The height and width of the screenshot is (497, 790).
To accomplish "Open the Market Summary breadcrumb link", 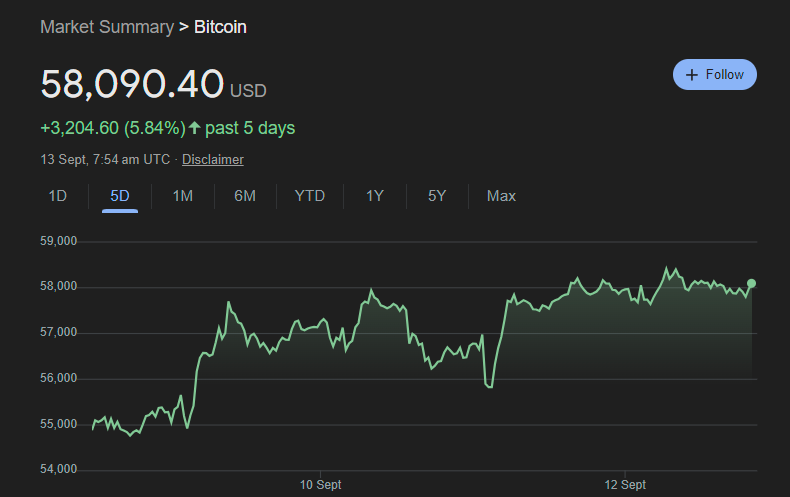I will pos(107,27).
